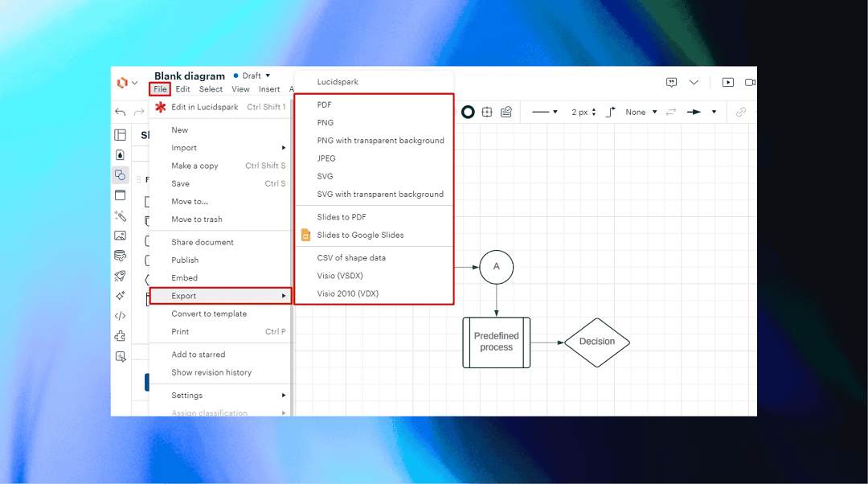Expand the dropdown arrow beside the Lucid logo
The height and width of the screenshot is (484, 868).
[134, 83]
